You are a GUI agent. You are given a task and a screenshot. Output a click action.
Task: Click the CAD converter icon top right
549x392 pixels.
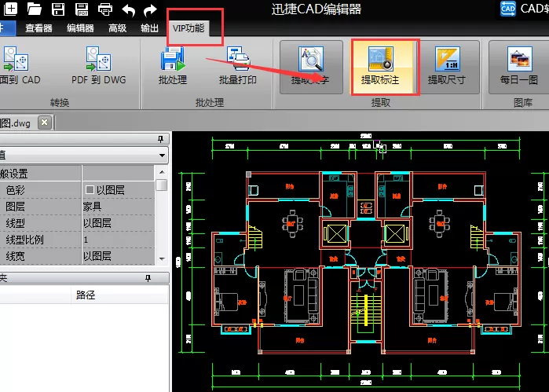click(x=508, y=9)
